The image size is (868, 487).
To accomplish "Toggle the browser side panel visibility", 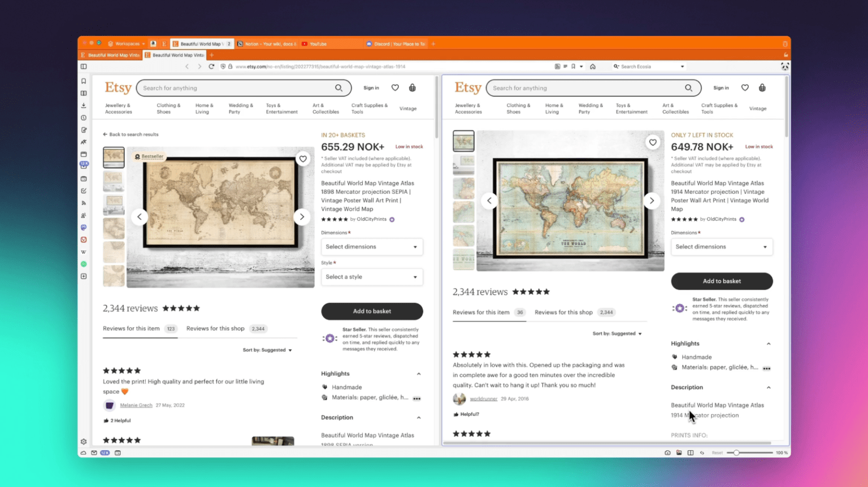I will tap(84, 67).
